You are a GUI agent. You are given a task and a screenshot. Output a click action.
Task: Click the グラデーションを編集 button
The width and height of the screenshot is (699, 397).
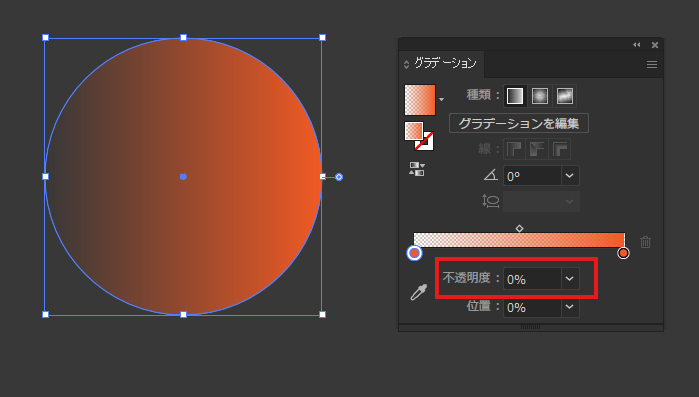pyautogui.click(x=518, y=123)
